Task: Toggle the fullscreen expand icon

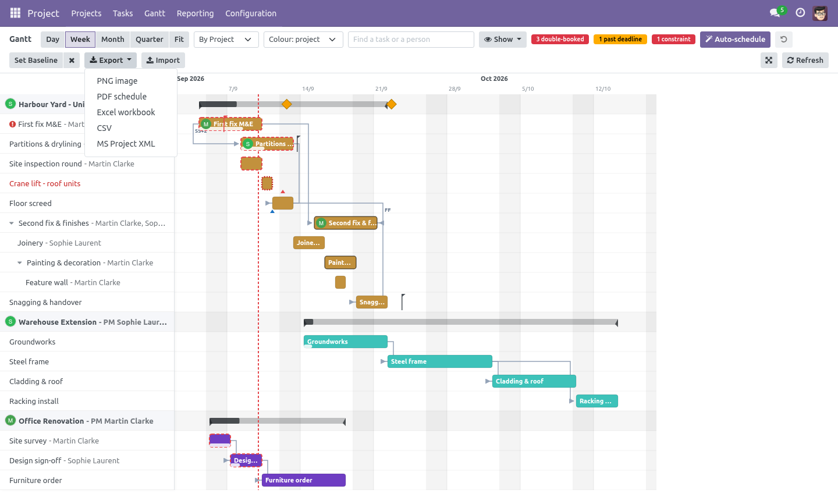Action: [769, 61]
